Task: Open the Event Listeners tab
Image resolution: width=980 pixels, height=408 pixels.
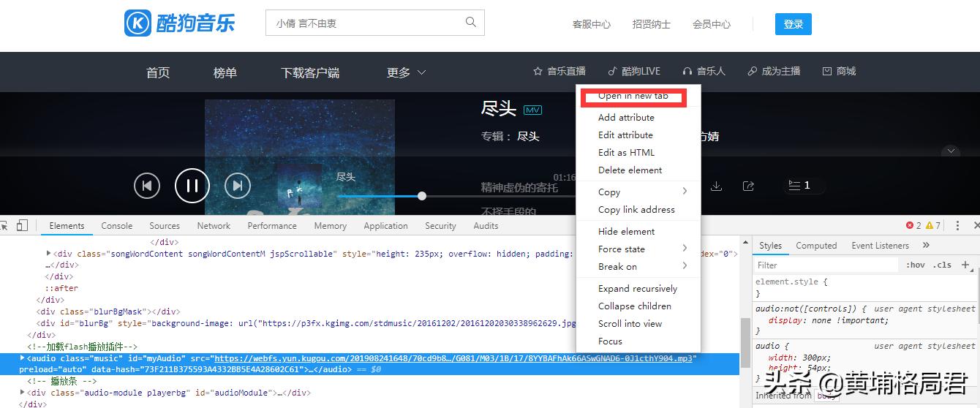Action: tap(880, 246)
